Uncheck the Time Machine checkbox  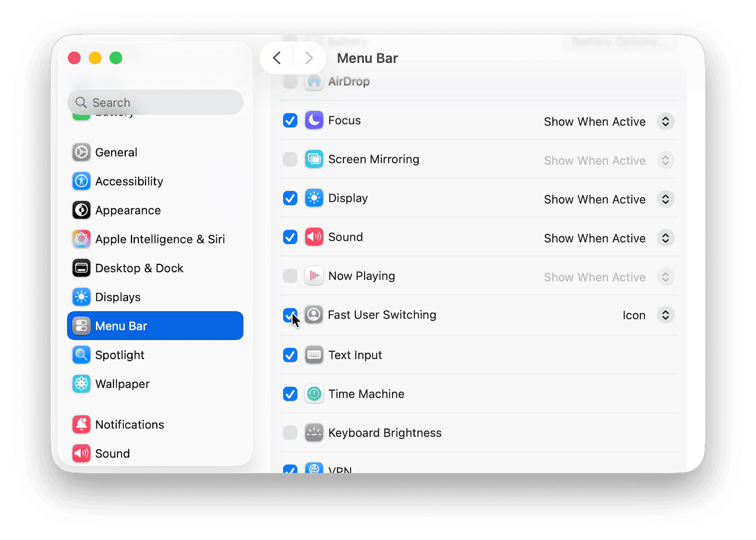(290, 393)
